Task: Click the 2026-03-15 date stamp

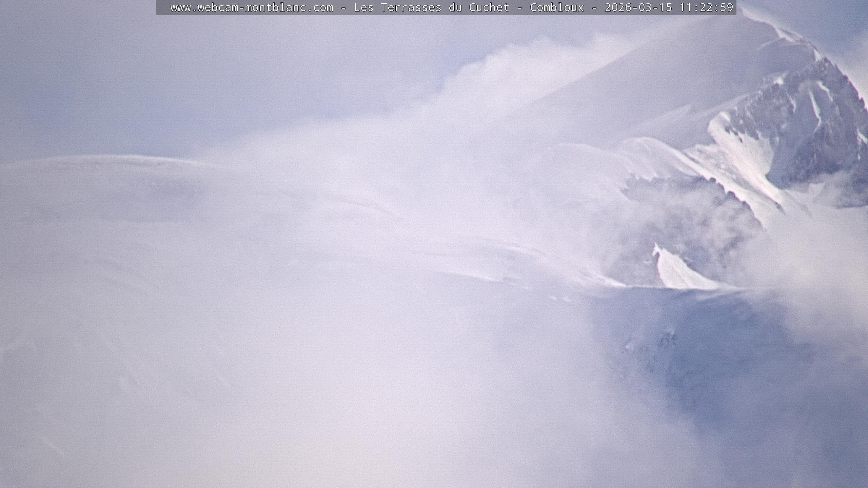Action: click(638, 7)
